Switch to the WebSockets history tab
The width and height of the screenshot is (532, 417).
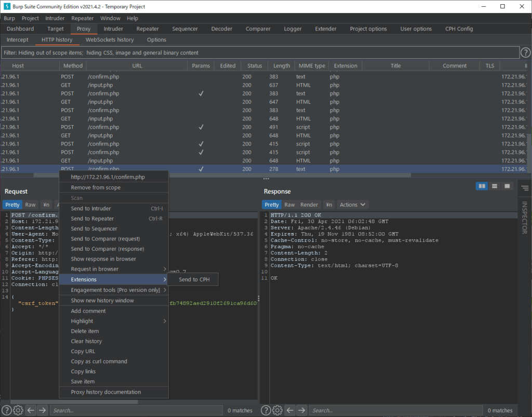click(109, 39)
